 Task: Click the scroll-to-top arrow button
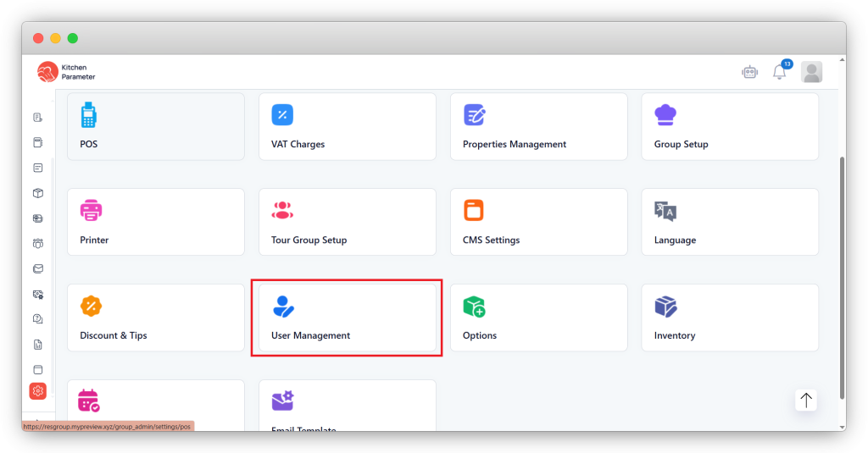(x=805, y=401)
